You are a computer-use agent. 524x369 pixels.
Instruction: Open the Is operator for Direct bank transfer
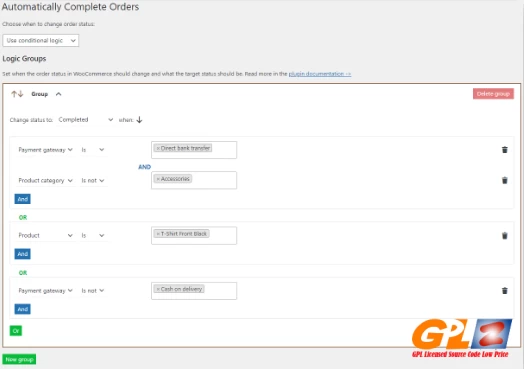(93, 150)
